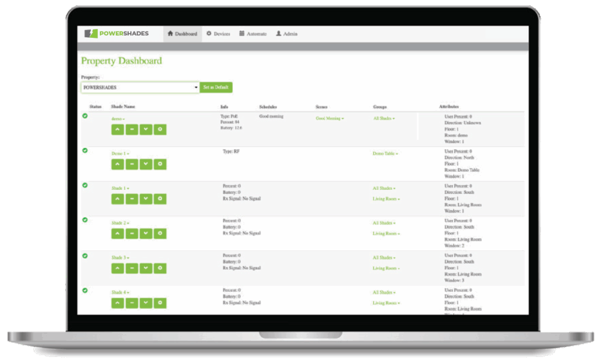Go to the Automate tab
Screen dimensions: 597x364
pyautogui.click(x=253, y=34)
